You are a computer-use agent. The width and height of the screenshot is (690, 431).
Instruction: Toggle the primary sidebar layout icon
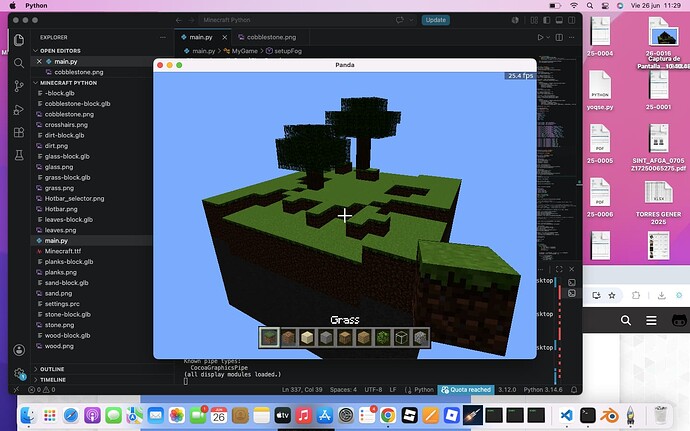pos(547,20)
